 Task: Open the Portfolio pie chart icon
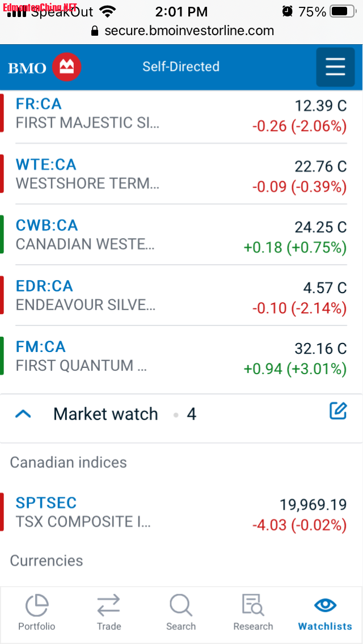[37, 604]
